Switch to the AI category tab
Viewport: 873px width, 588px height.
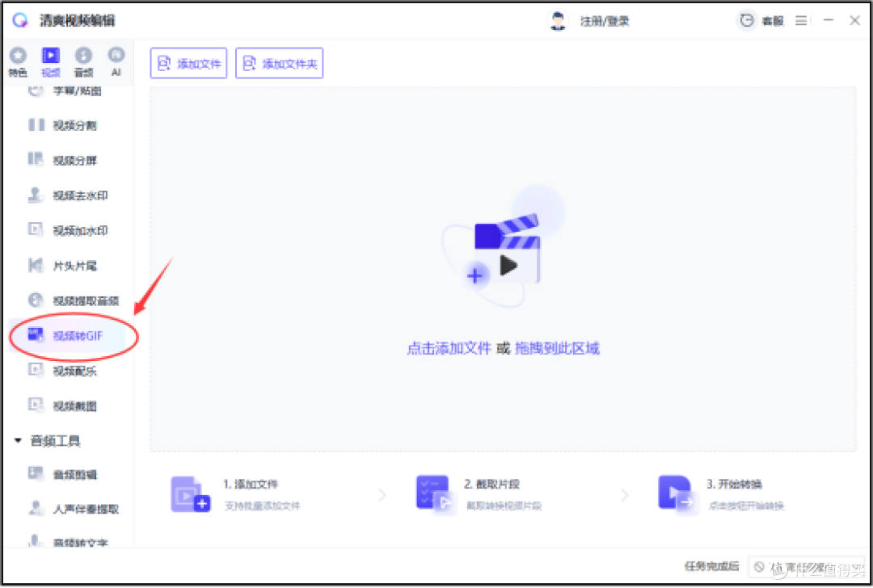pos(116,61)
